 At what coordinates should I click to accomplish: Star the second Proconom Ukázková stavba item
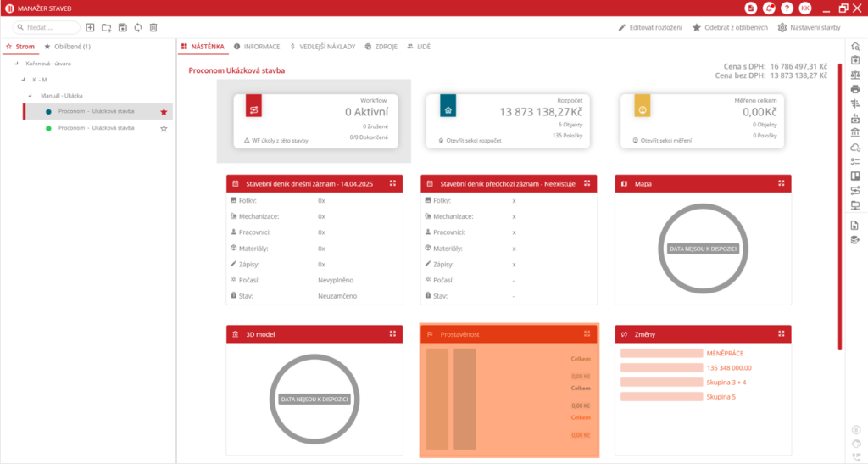click(164, 128)
